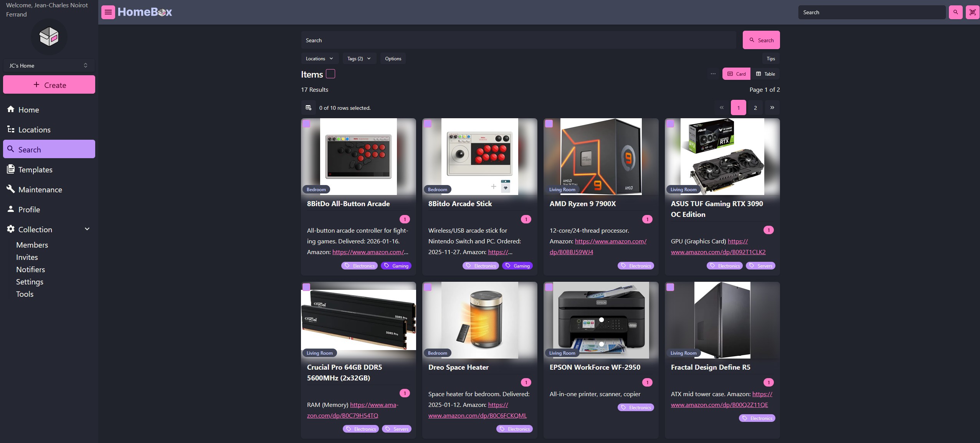Check the 8Bitdo Arcade Stick card checkbox
The width and height of the screenshot is (980, 443).
[x=428, y=124]
